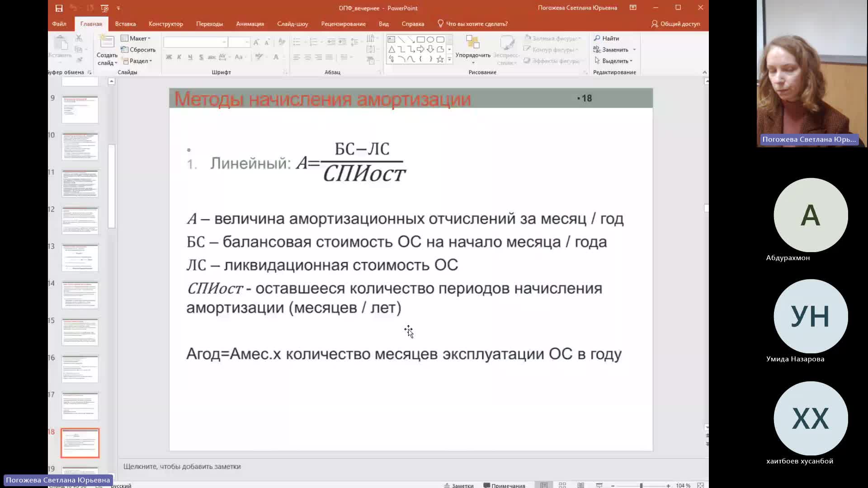Screen dimensions: 868x488
Task: Fit slide to current window icon
Action: [700, 485]
